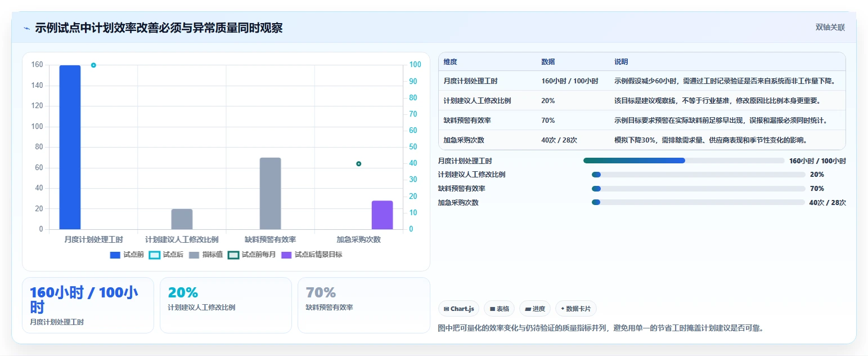Select the 加急采购次数 table row label

(x=464, y=140)
